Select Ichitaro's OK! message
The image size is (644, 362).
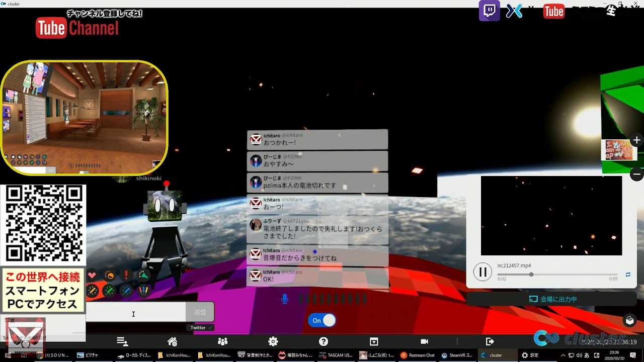[x=317, y=277]
